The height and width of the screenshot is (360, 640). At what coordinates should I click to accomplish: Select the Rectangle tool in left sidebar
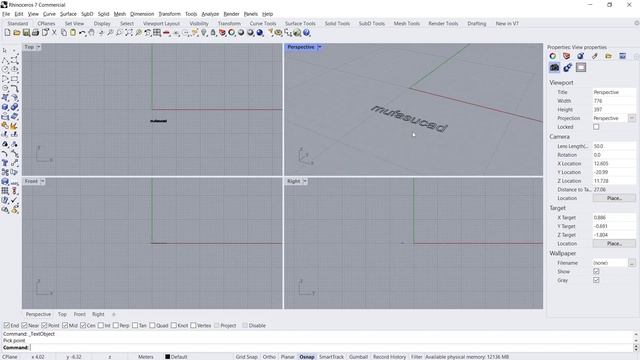(15, 79)
